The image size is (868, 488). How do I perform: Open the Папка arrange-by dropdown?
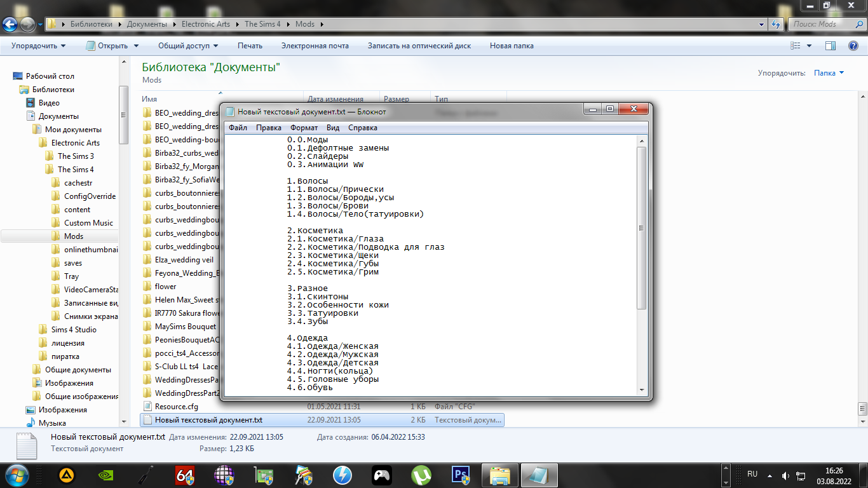(829, 73)
